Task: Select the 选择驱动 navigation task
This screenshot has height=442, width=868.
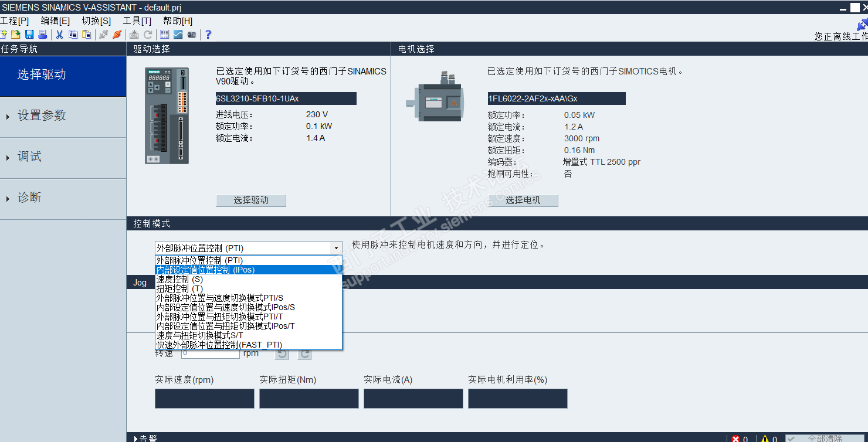Action: point(63,75)
